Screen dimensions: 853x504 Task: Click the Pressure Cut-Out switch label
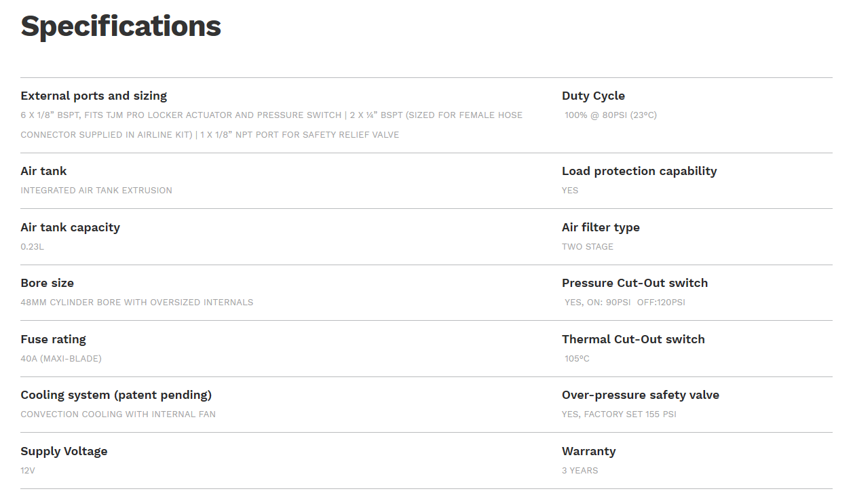point(634,283)
